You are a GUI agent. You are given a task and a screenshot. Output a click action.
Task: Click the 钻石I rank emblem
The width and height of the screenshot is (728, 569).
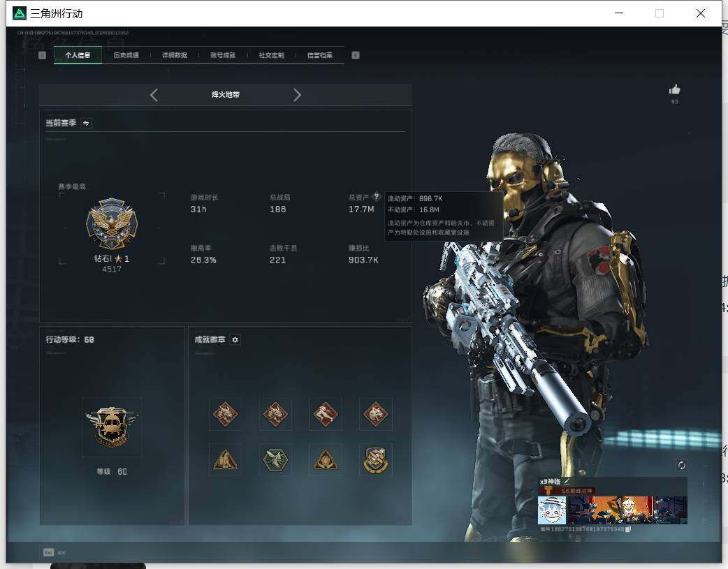click(x=112, y=224)
